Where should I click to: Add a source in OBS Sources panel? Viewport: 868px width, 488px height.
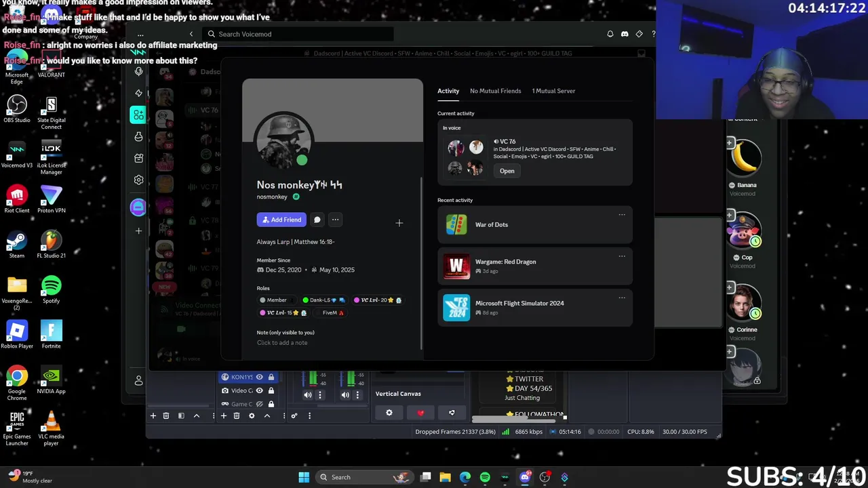coord(223,415)
